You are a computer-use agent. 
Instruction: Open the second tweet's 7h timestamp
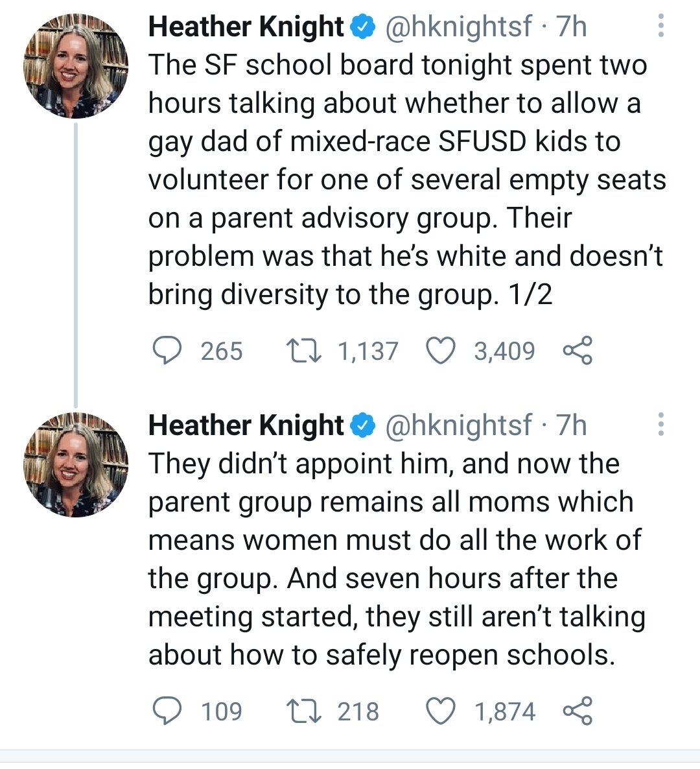point(572,425)
